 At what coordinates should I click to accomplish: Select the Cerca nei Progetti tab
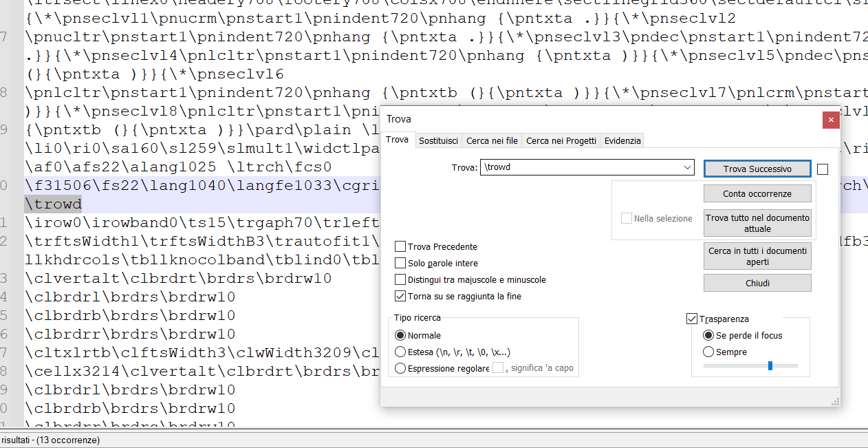[x=561, y=140]
